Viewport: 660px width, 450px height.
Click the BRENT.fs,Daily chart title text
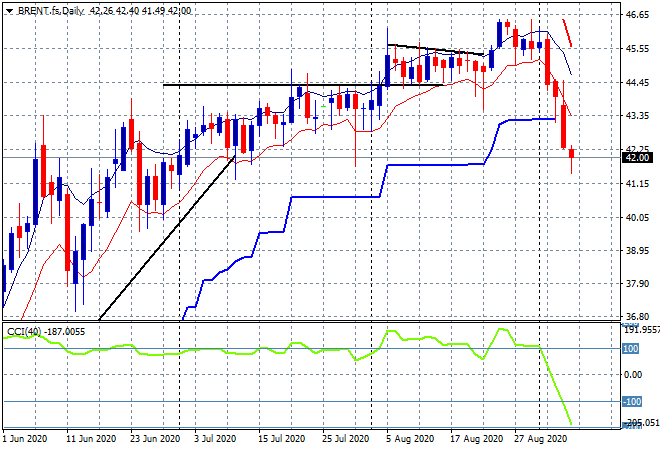click(x=51, y=11)
